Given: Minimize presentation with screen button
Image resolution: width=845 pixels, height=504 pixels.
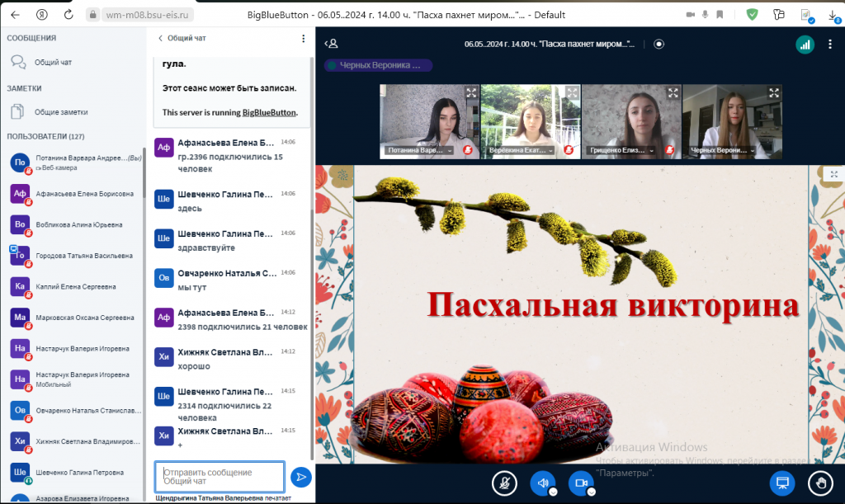Looking at the screenshot, I should [782, 483].
